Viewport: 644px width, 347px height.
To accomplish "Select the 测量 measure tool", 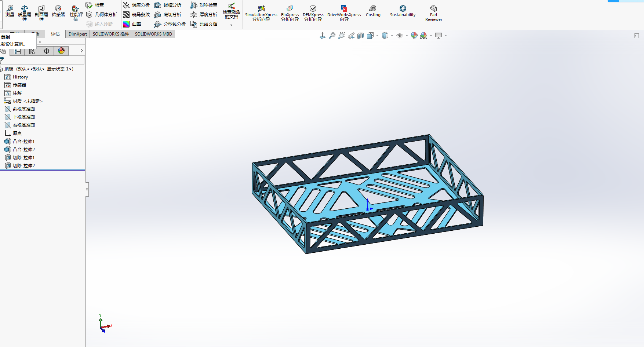I will [x=10, y=11].
